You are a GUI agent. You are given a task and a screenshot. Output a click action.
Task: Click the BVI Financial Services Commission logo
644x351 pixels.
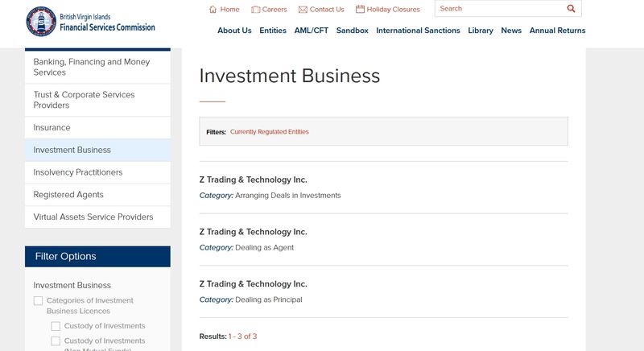point(90,22)
